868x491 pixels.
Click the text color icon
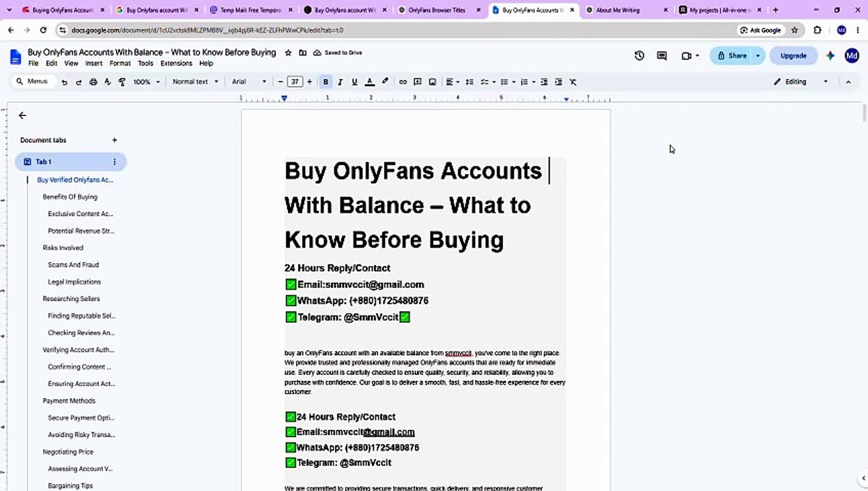(x=369, y=82)
